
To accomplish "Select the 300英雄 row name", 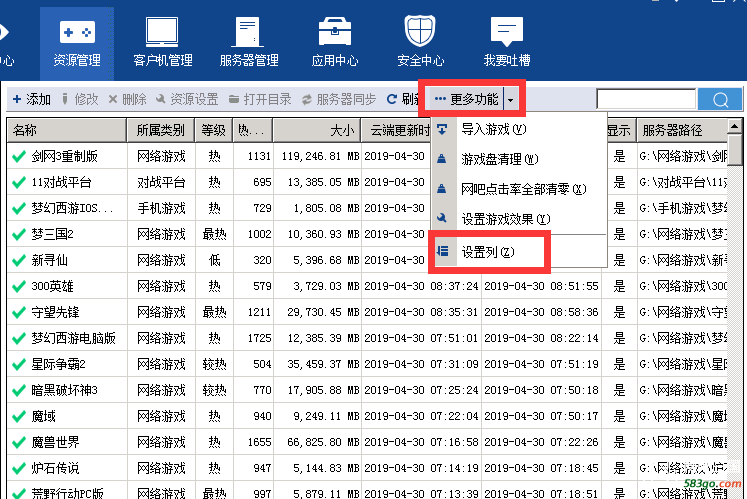I will tap(52, 286).
